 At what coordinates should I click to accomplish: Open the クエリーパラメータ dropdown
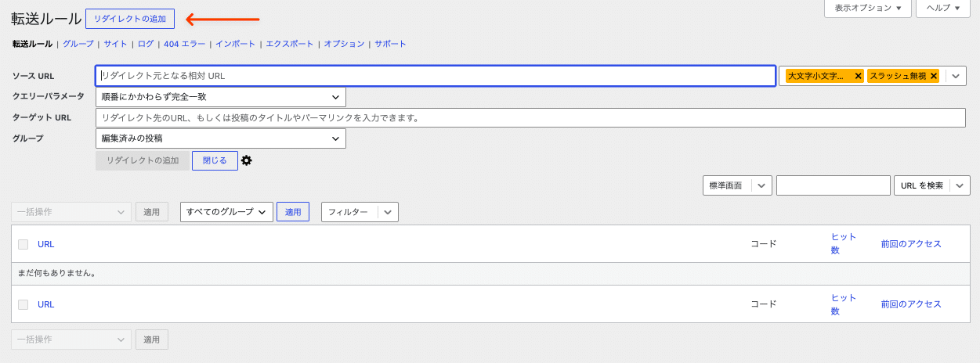pos(220,97)
